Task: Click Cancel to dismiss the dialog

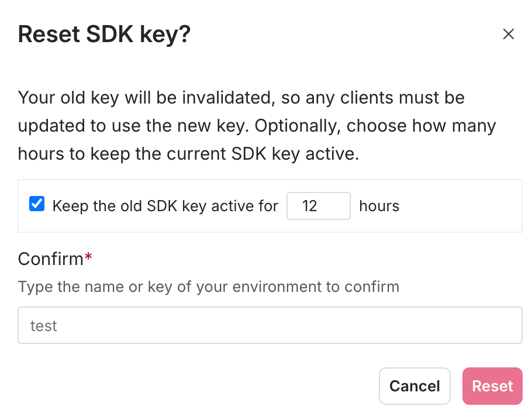Action: click(414, 386)
